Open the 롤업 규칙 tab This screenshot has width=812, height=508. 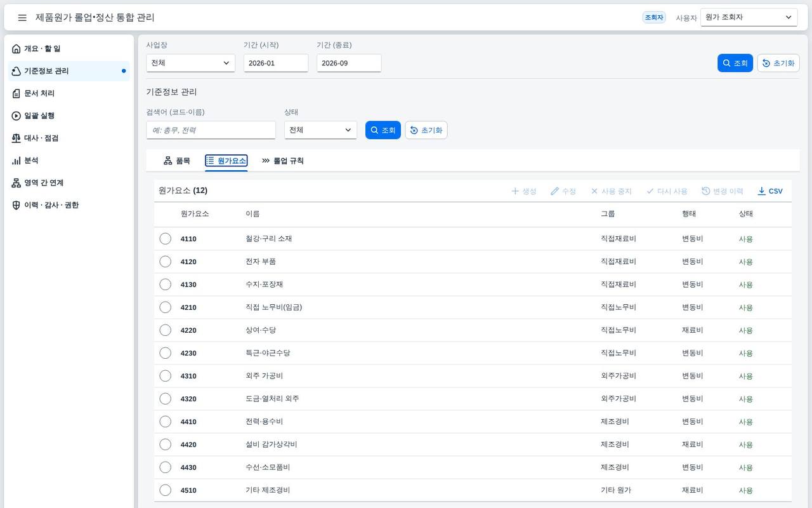click(283, 161)
